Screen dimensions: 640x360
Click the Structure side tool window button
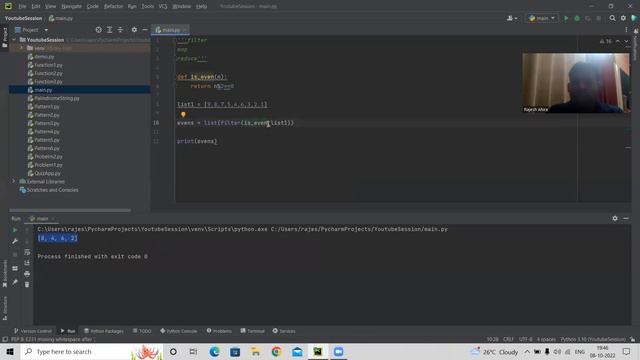point(5,308)
